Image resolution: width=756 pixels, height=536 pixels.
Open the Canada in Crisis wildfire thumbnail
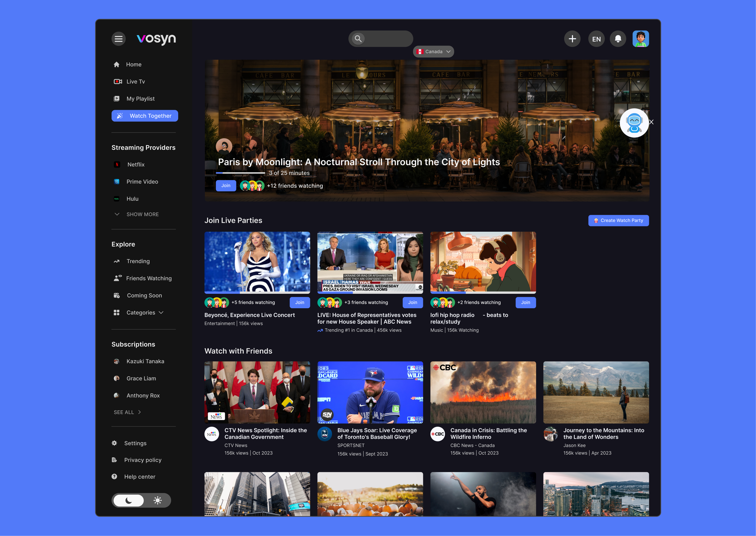pyautogui.click(x=483, y=392)
